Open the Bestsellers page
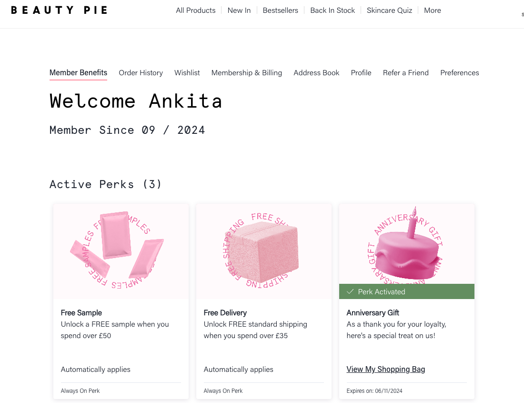524x420 pixels. pyautogui.click(x=281, y=10)
